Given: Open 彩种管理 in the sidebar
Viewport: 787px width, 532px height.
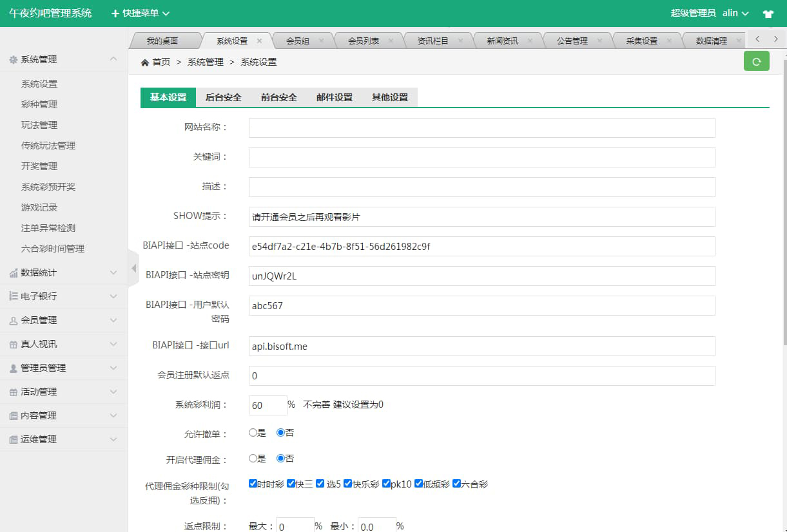Looking at the screenshot, I should tap(39, 104).
